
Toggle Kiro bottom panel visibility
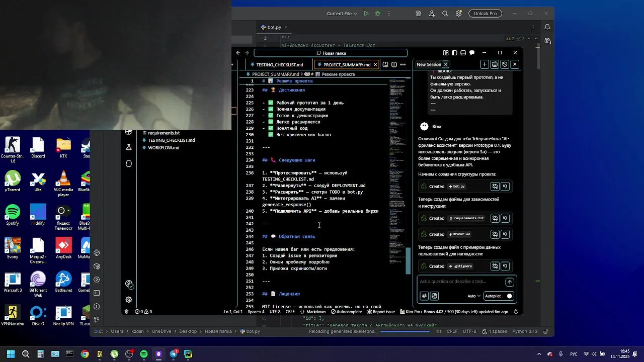pos(463,53)
